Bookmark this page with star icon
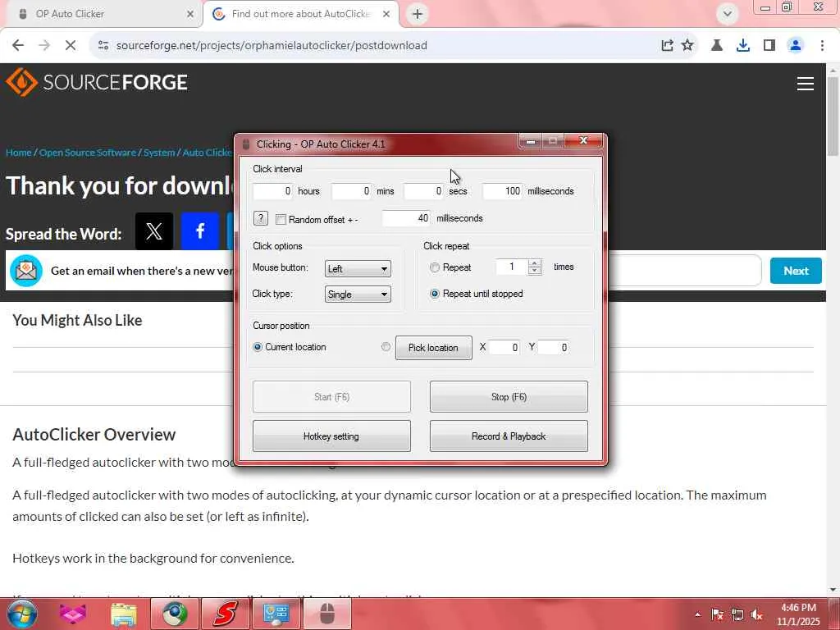The image size is (840, 630). point(687,46)
